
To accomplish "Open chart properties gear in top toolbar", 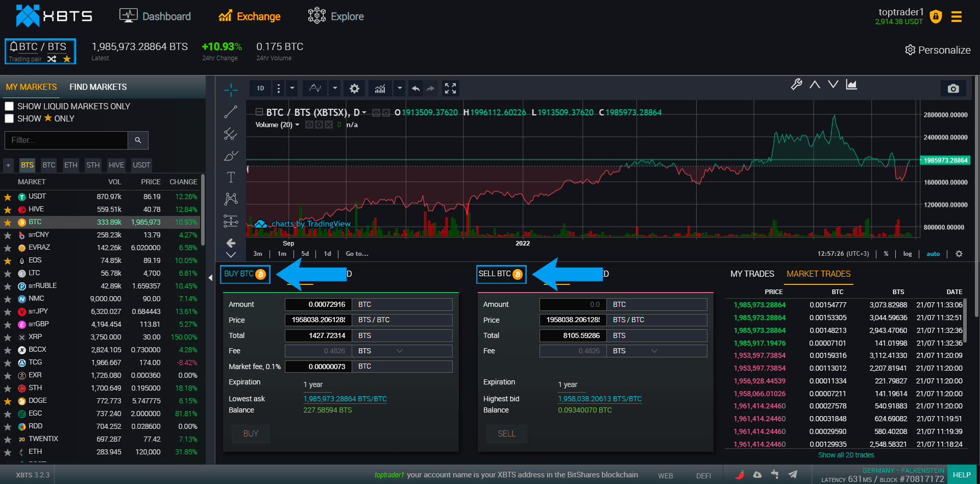I will (x=354, y=88).
